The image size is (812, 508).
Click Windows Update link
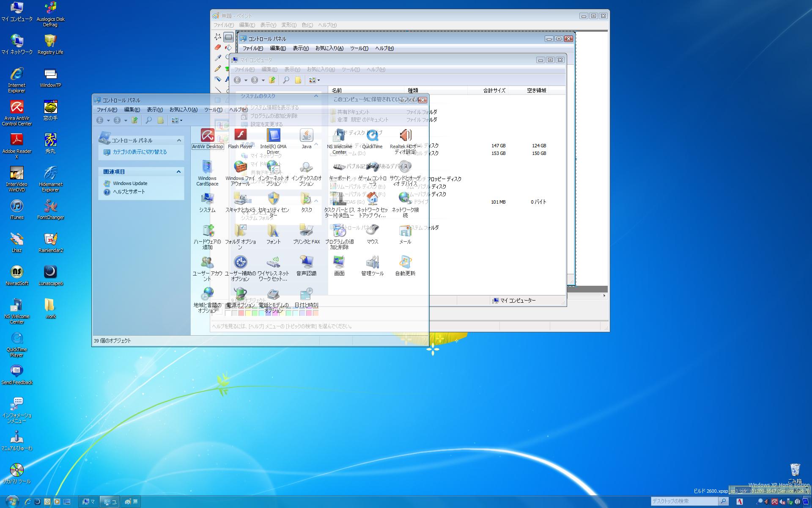point(130,183)
